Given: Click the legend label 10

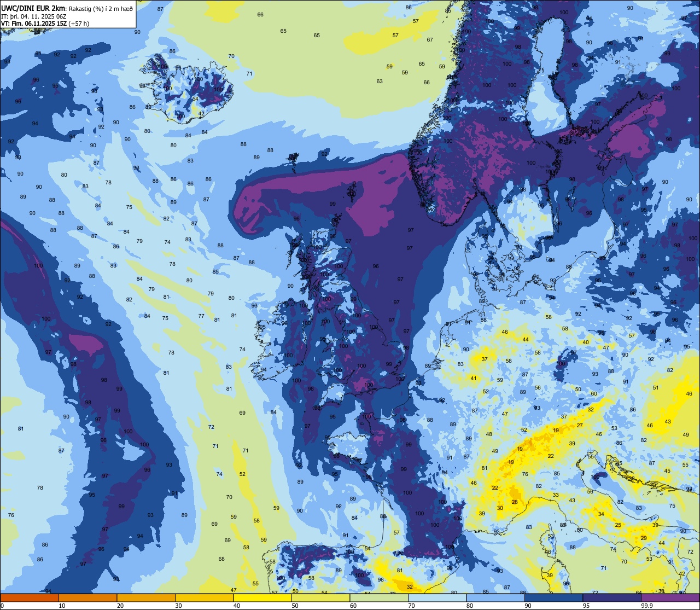Looking at the screenshot, I should coord(62,606).
